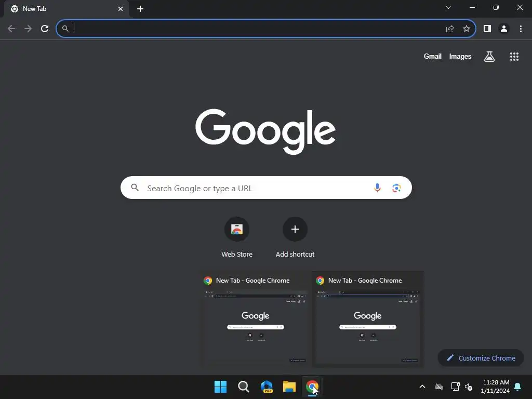Reload the current page
This screenshot has width=532, height=399.
tap(45, 29)
